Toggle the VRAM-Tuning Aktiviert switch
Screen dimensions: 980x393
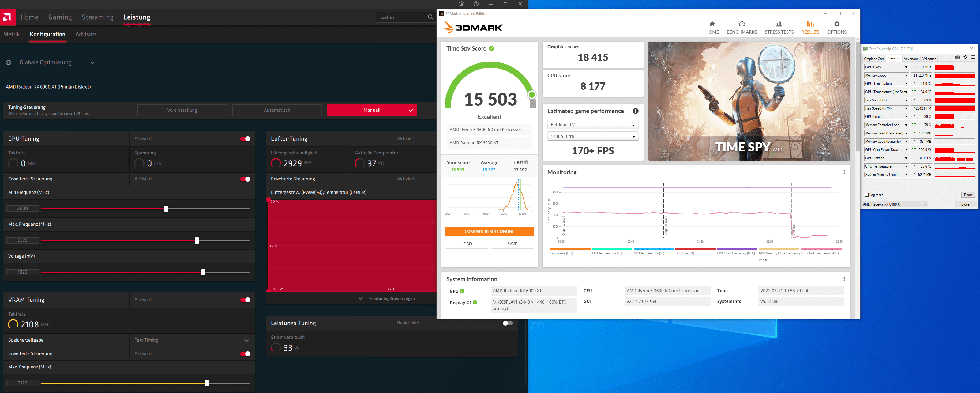(245, 300)
